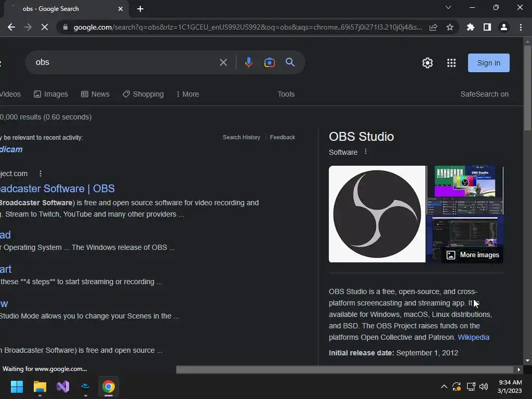This screenshot has height=399, width=532.
Task: Open File Explorer from taskbar
Action: [39, 387]
